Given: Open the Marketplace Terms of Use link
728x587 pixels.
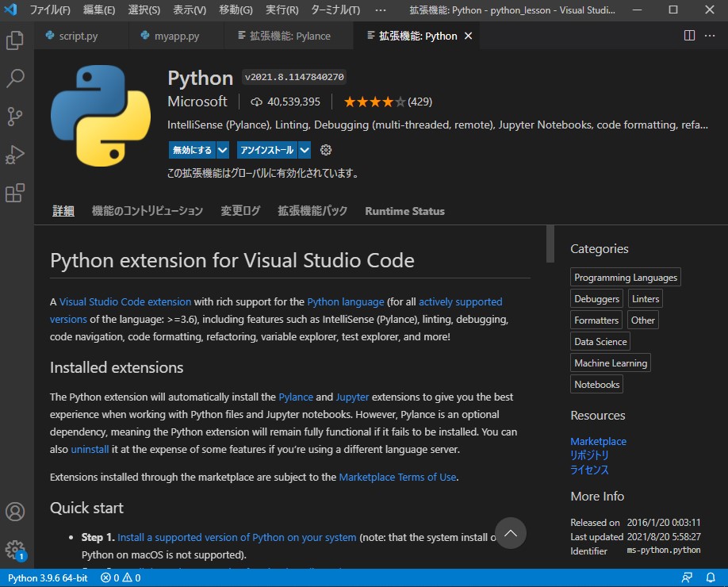Looking at the screenshot, I should 397,478.
